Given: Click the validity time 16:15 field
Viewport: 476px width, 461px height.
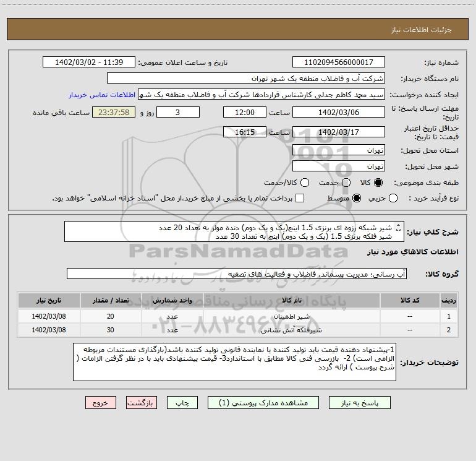Looking at the screenshot, I should pyautogui.click(x=245, y=132).
